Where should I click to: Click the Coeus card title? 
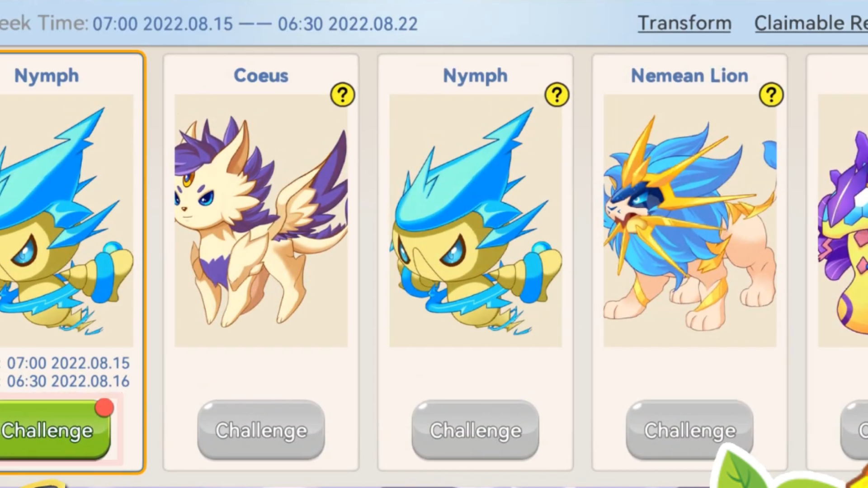[x=261, y=75]
